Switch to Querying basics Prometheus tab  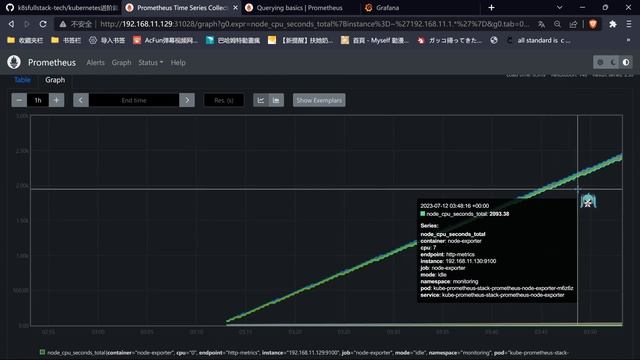pyautogui.click(x=299, y=7)
